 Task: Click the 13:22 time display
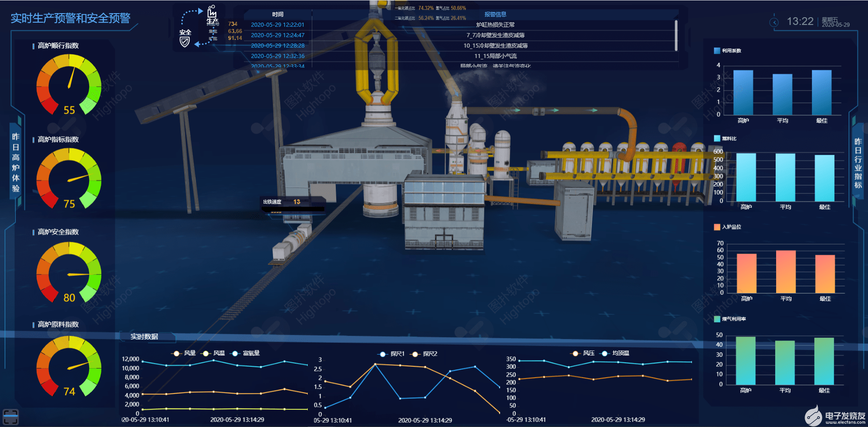800,21
